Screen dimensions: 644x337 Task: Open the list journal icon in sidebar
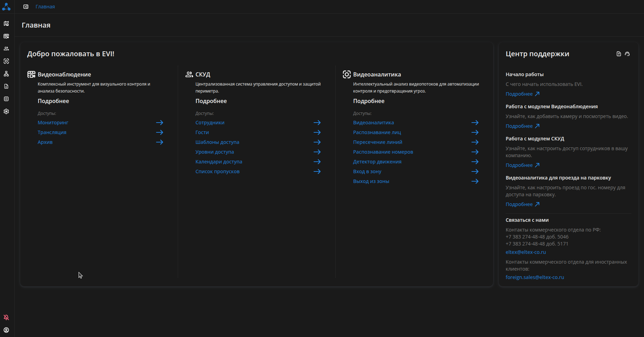click(6, 99)
